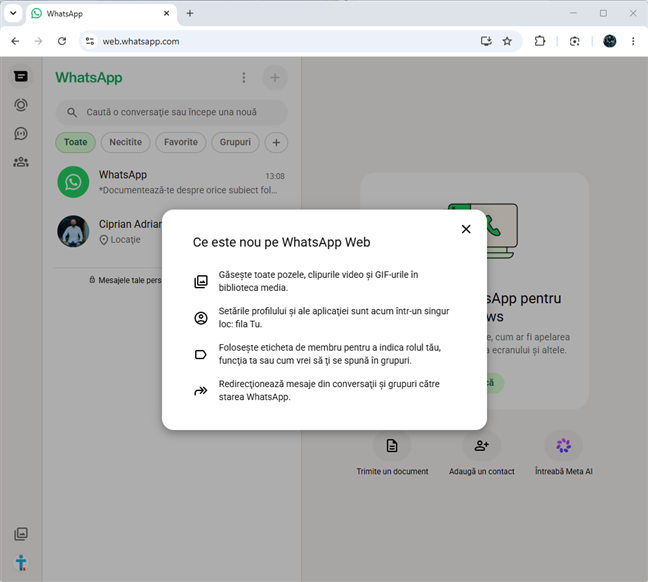Open site information icon in address bar
Image resolution: width=648 pixels, height=582 pixels.
click(90, 41)
